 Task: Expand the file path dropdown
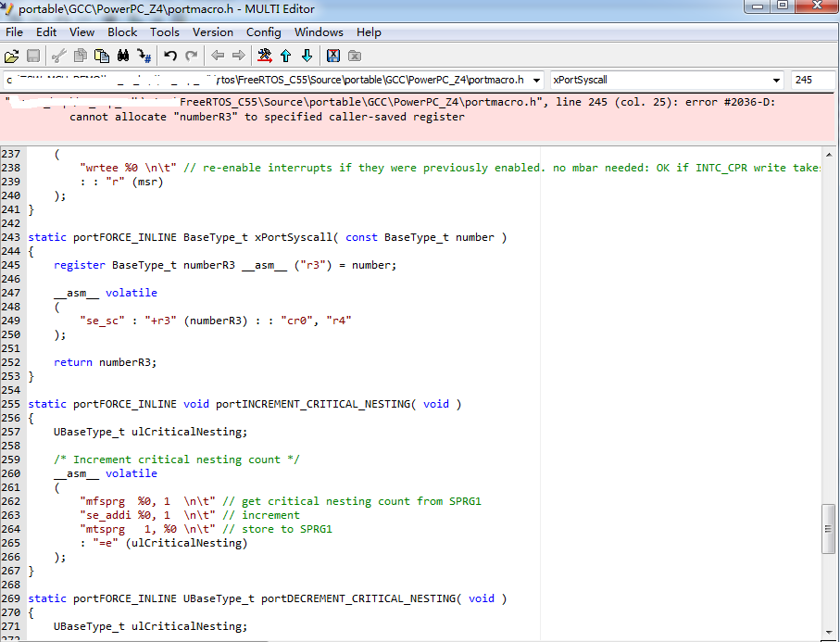tap(536, 81)
